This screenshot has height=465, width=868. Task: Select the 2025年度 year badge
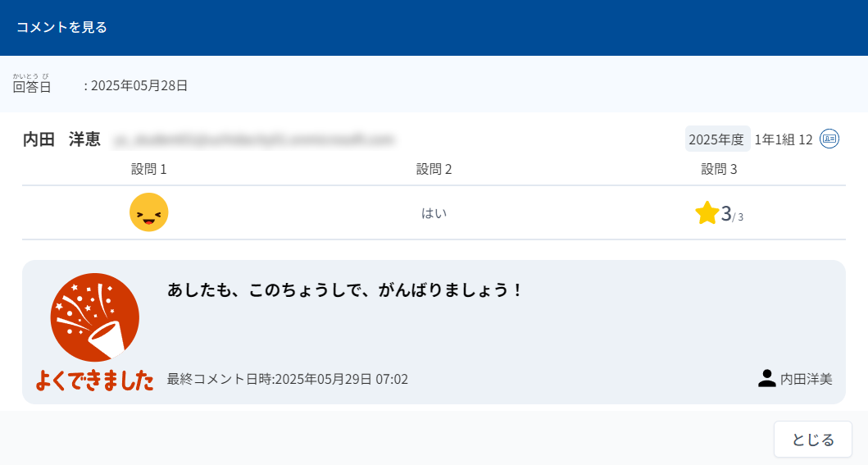click(717, 139)
